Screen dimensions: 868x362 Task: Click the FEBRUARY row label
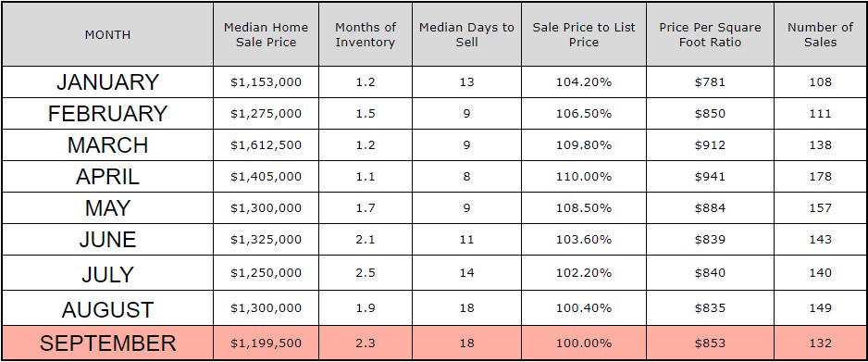click(108, 114)
